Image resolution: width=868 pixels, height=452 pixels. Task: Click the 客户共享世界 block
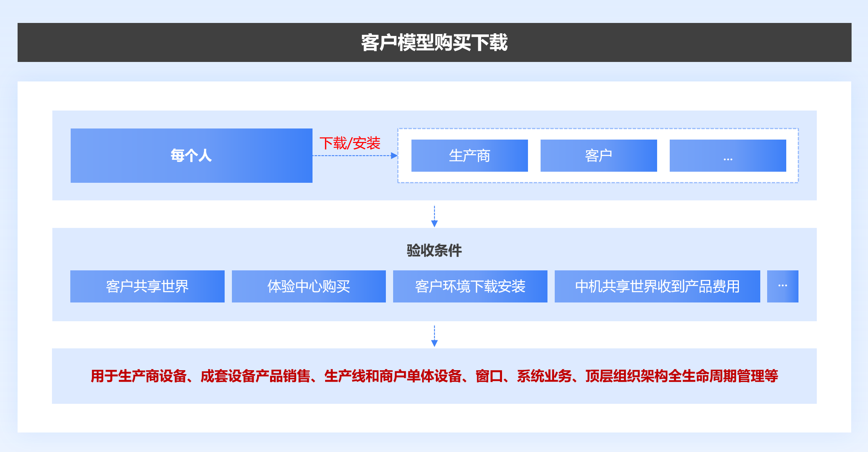[147, 286]
